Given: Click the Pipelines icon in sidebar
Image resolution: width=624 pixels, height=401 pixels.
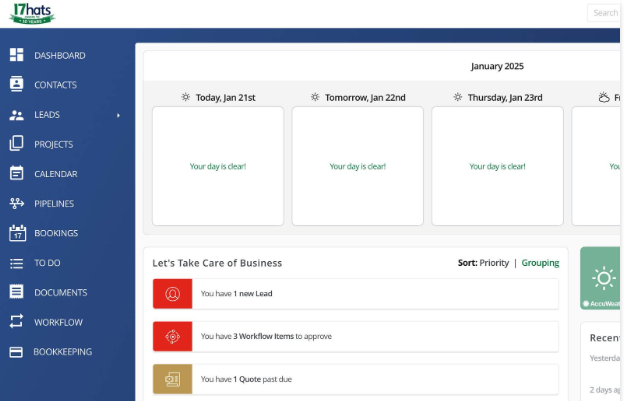Looking at the screenshot, I should [16, 203].
